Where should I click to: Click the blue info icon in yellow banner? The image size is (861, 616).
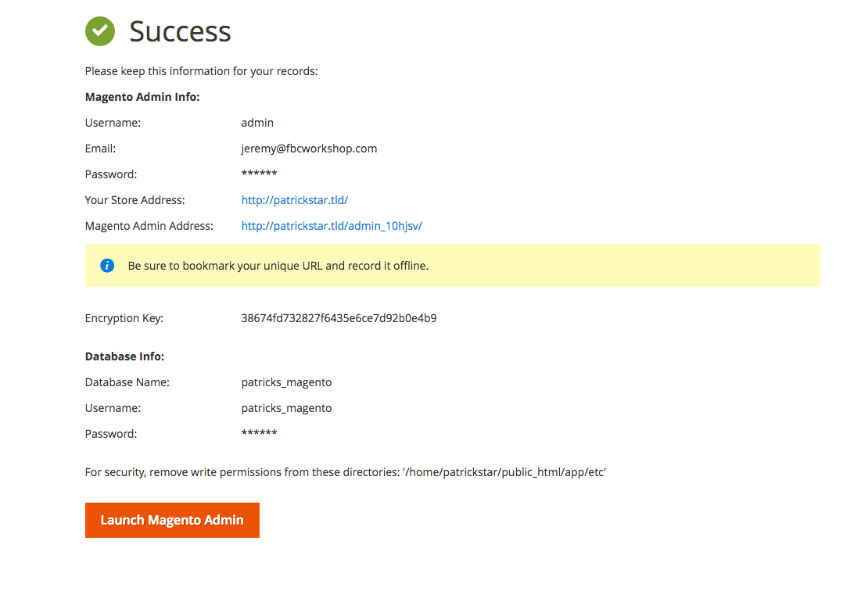106,265
